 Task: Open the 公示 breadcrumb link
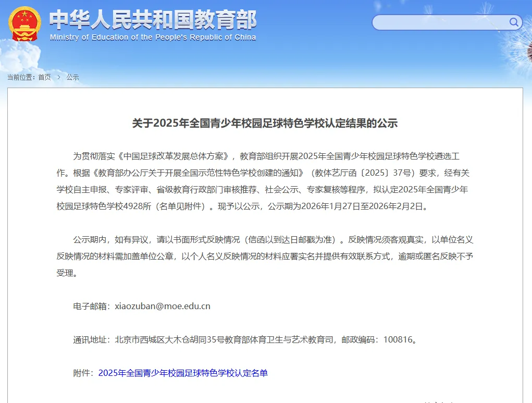pos(72,77)
